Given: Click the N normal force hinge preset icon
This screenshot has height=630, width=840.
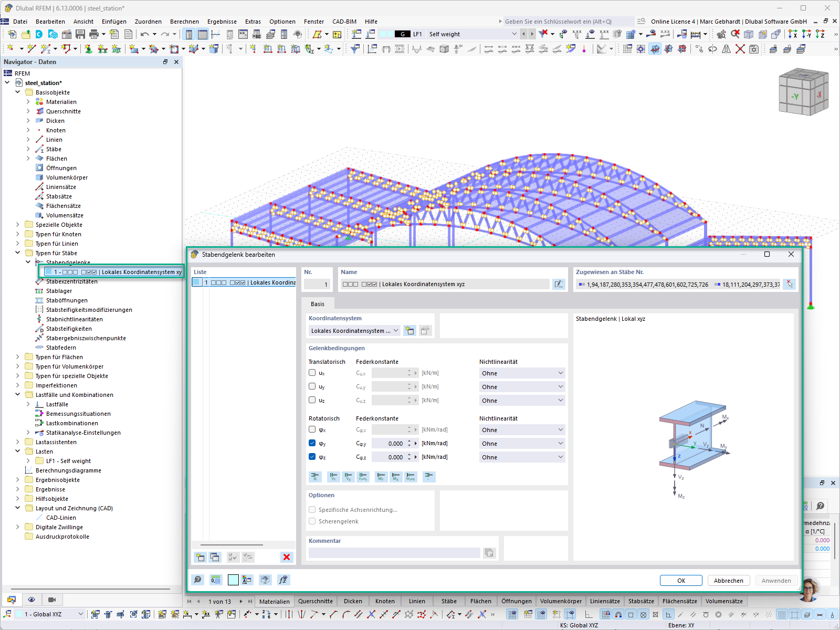Looking at the screenshot, I should coord(315,477).
